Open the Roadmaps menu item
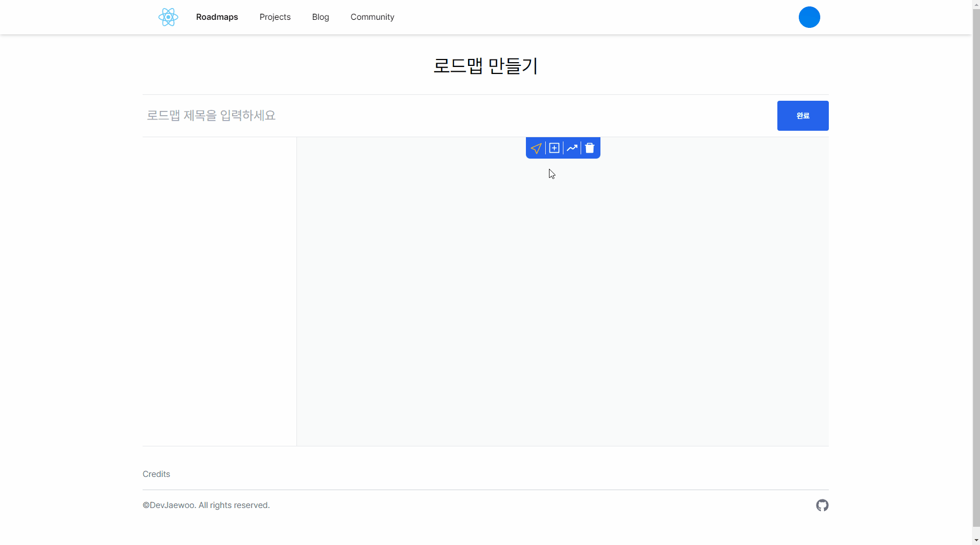Image resolution: width=980 pixels, height=545 pixels. (217, 17)
